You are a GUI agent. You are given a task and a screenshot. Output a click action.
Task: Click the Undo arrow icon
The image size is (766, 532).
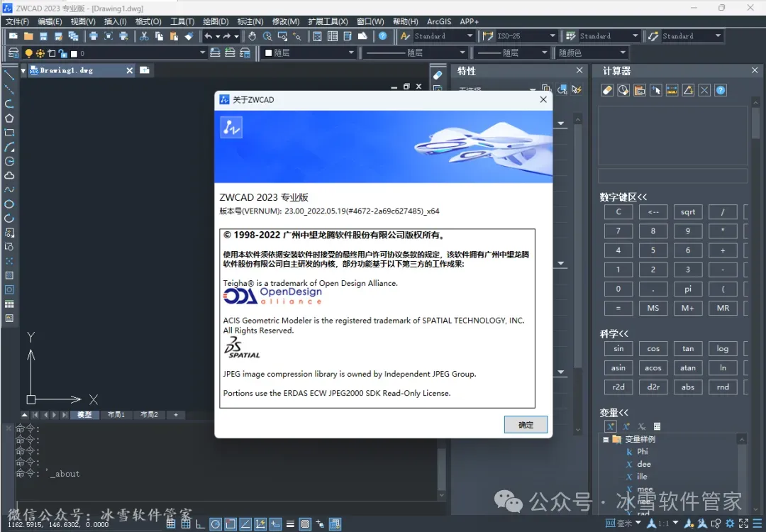tap(209, 36)
